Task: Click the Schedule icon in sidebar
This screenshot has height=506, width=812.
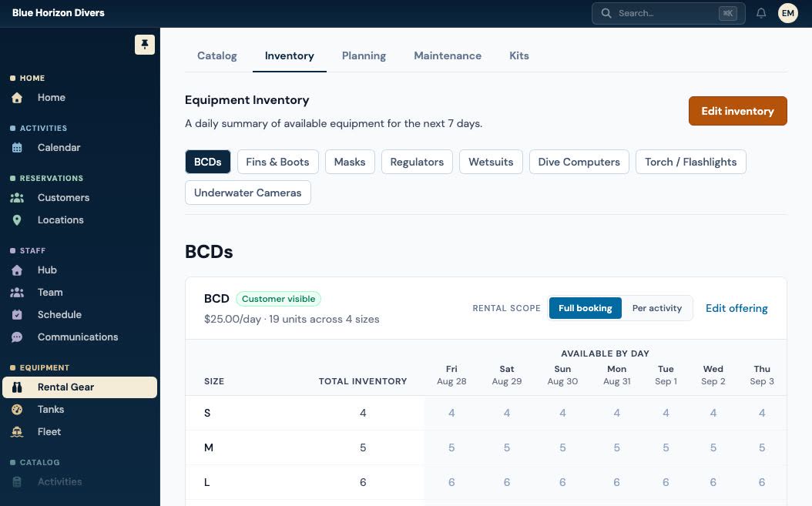Action: pos(17,315)
